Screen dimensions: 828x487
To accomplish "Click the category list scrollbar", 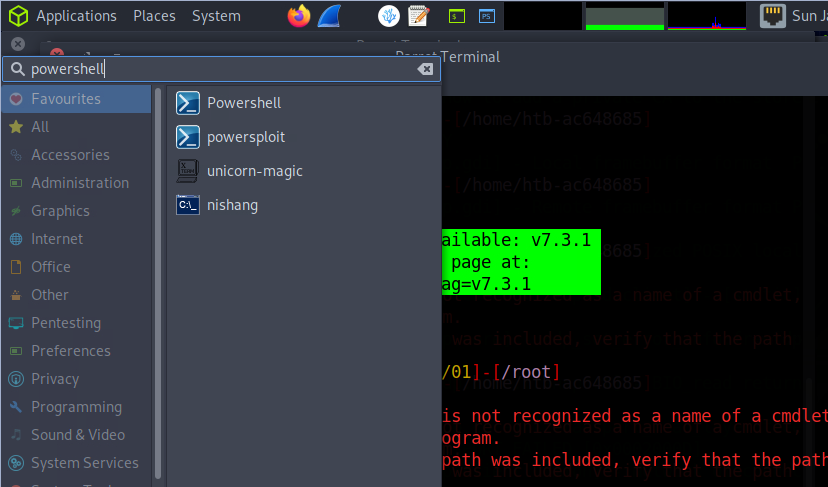I will tap(157, 283).
